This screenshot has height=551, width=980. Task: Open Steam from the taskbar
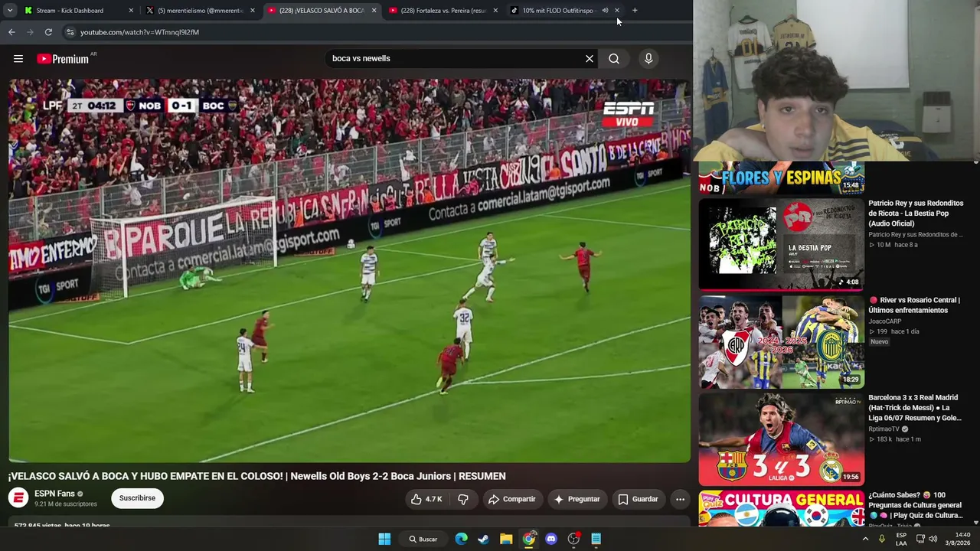(x=483, y=539)
